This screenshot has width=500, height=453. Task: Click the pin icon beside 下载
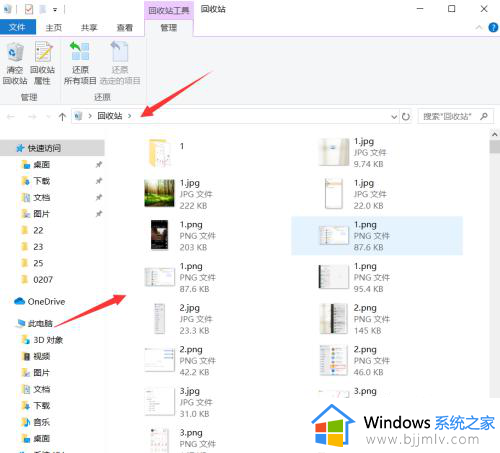(x=99, y=181)
